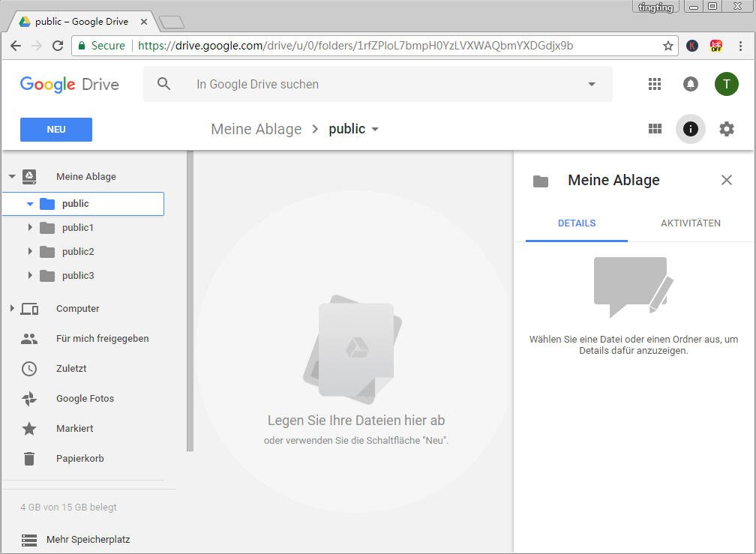
Task: Open Mehr Speicherplatz link
Action: [88, 540]
